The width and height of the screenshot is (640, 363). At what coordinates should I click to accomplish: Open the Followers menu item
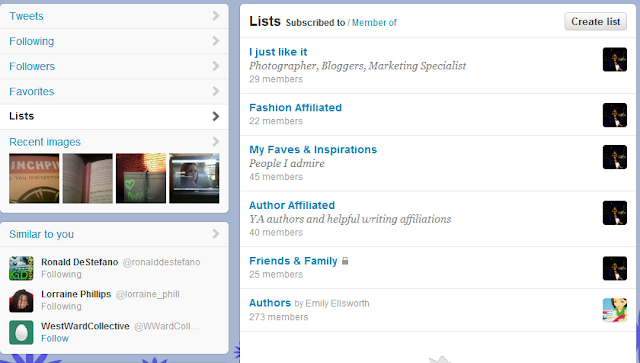pyautogui.click(x=114, y=66)
